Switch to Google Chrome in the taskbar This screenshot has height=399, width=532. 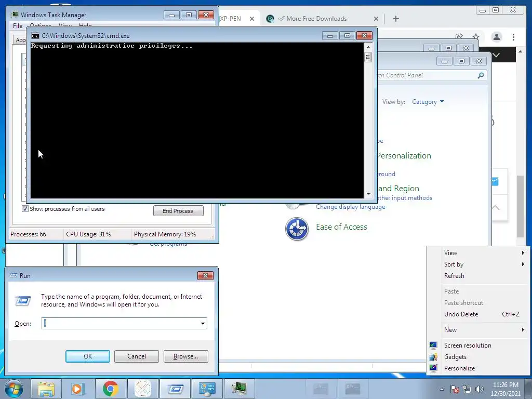point(110,389)
